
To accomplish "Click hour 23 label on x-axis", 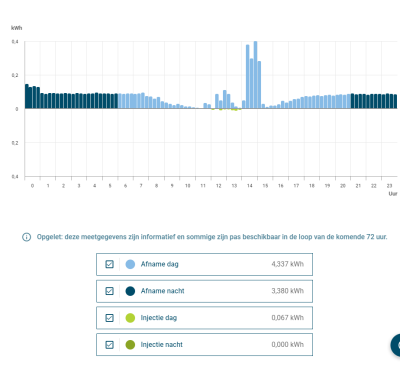I will [x=389, y=186].
